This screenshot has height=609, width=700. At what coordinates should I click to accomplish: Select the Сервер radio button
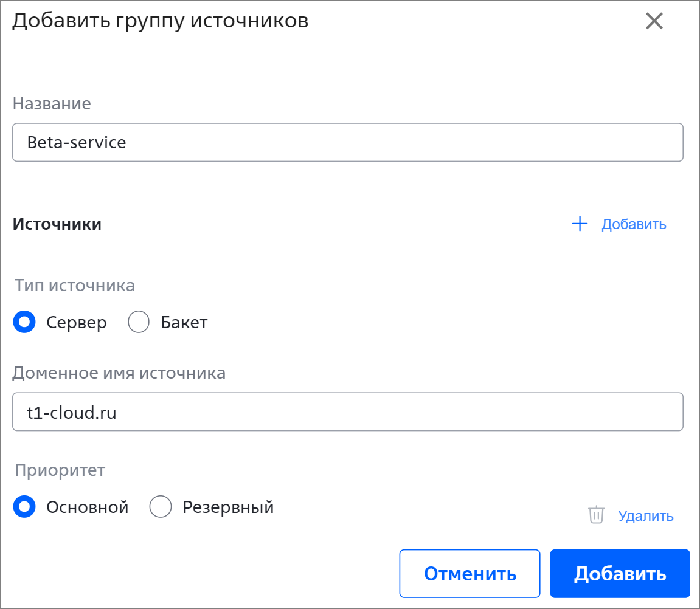[x=24, y=322]
